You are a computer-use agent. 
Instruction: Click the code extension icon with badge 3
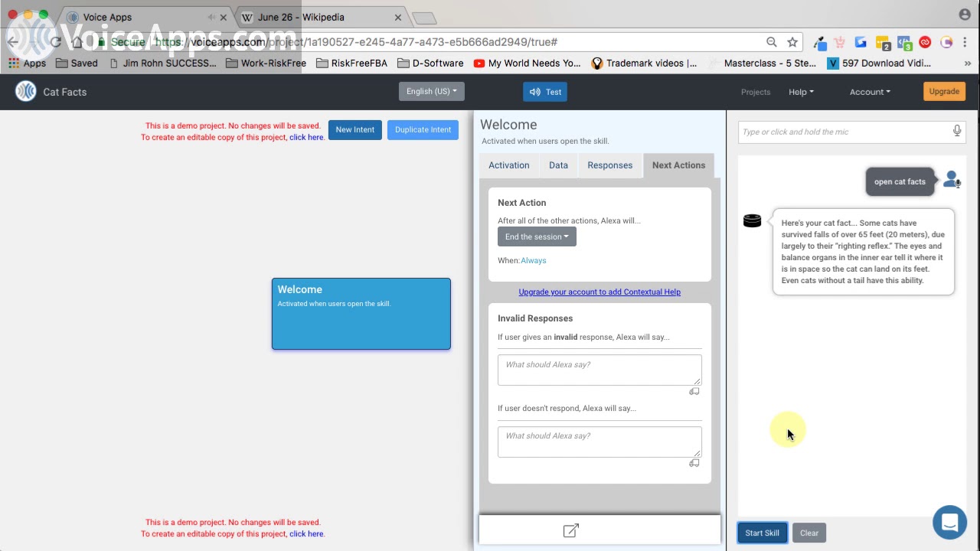pyautogui.click(x=904, y=44)
